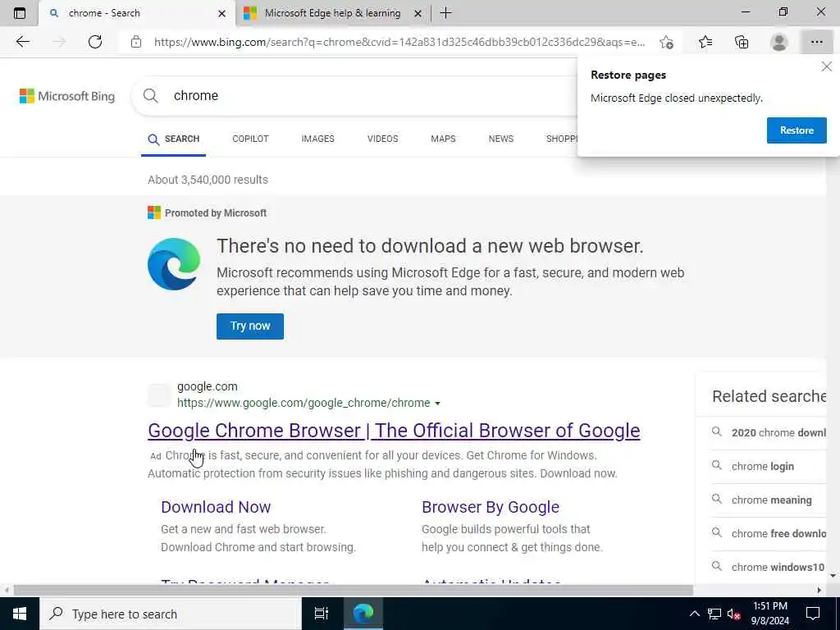Click the Bing search box containing chrome
Screen dimensions: 840x630
click(354, 96)
